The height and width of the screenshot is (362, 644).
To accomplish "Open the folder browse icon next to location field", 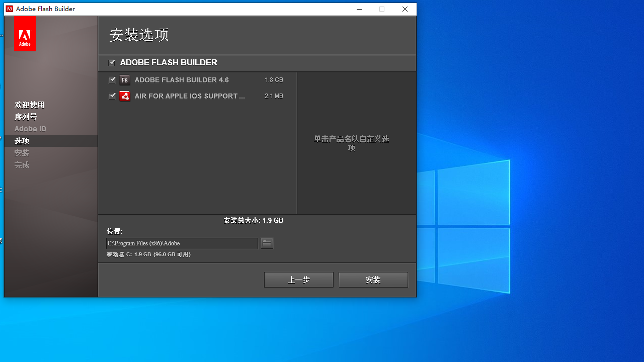I will [x=267, y=243].
